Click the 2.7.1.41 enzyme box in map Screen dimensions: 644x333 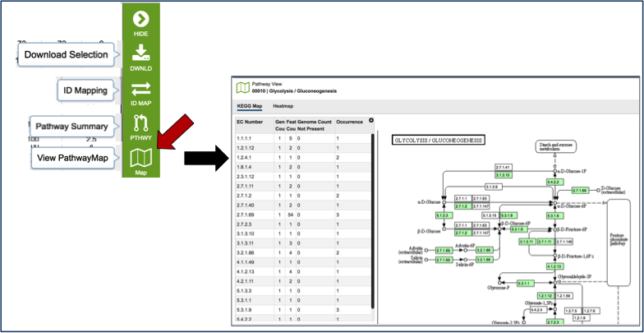[x=503, y=168]
